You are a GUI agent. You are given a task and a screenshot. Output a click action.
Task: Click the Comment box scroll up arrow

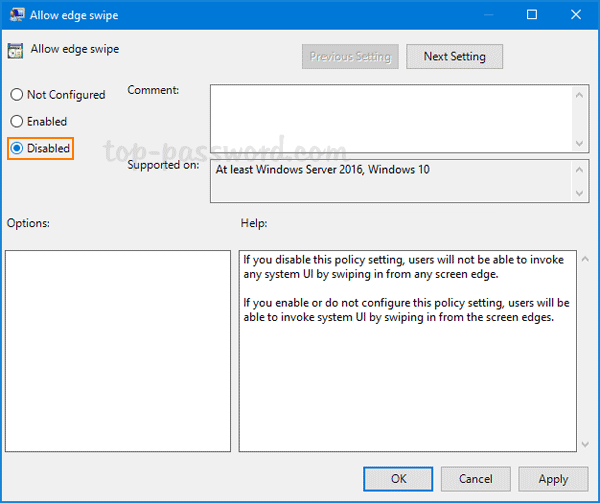pos(581,93)
